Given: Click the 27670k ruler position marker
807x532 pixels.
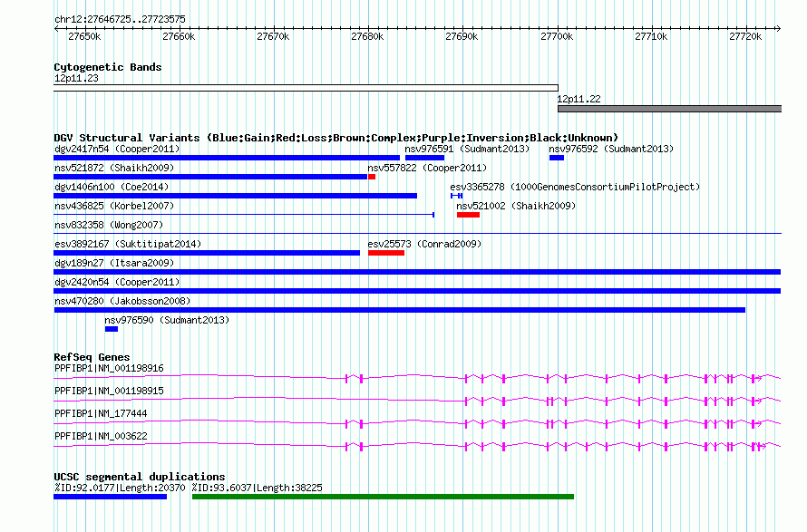Looking at the screenshot, I should click(x=273, y=36).
